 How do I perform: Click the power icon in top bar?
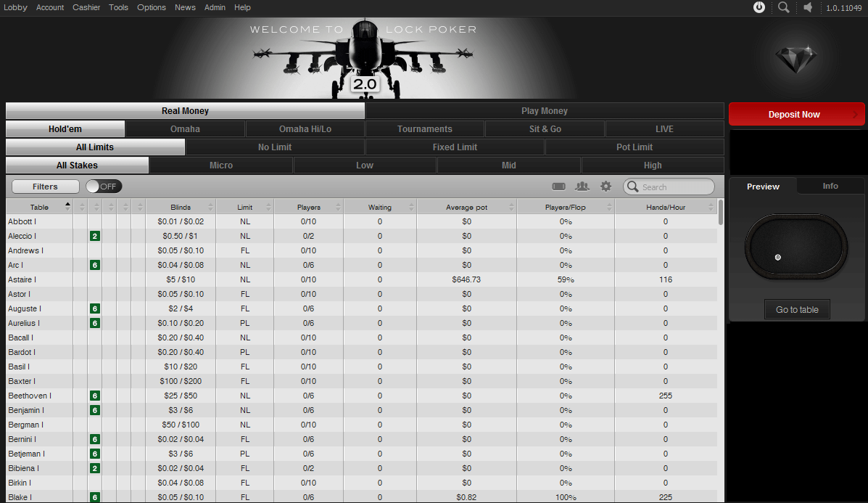click(759, 7)
